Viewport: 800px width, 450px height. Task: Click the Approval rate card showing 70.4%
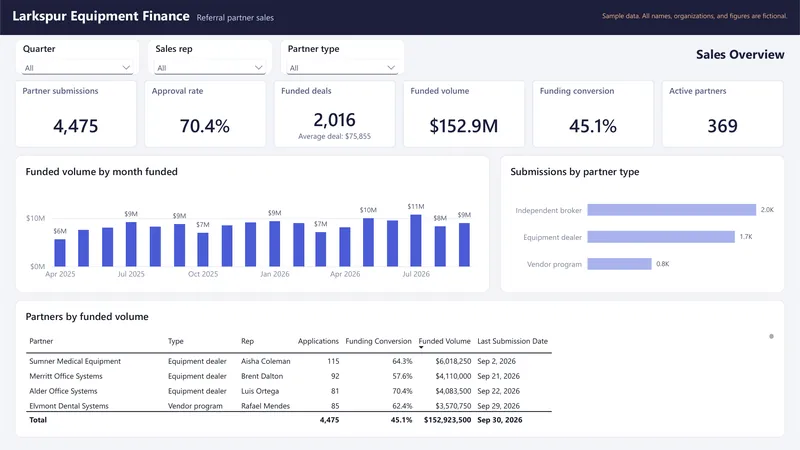pyautogui.click(x=205, y=114)
